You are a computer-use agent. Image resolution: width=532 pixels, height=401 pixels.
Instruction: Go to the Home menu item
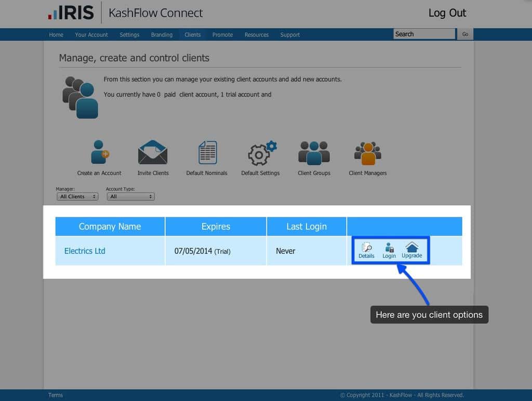56,35
